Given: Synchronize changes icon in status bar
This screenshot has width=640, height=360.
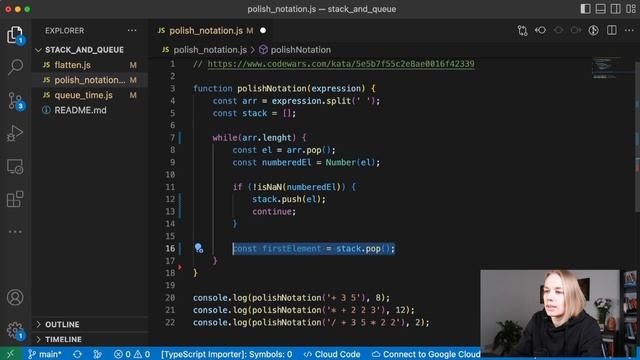Looking at the screenshot, I should [x=77, y=354].
